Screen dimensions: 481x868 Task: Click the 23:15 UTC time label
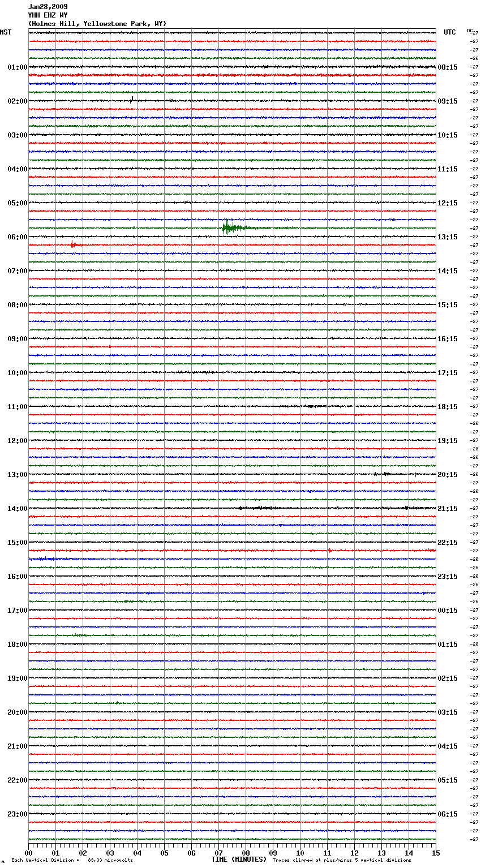[448, 577]
